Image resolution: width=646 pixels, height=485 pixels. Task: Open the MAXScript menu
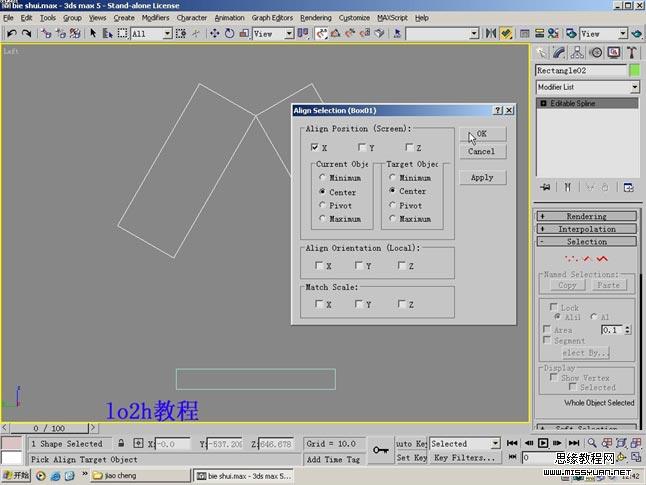point(392,18)
